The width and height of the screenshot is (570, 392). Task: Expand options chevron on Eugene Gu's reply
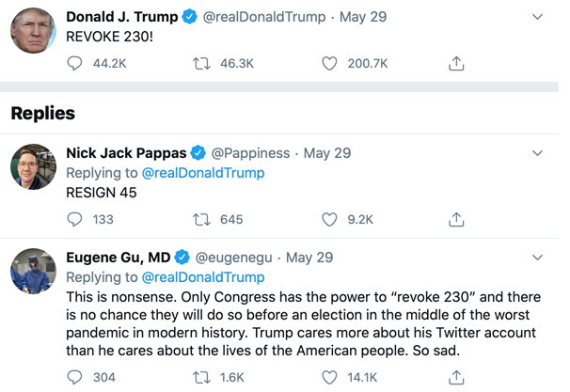(x=537, y=258)
